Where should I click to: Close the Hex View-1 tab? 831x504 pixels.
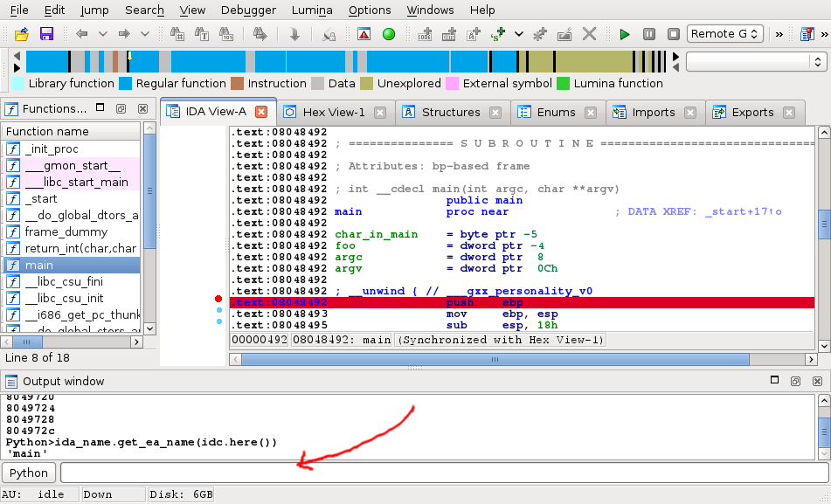click(381, 113)
